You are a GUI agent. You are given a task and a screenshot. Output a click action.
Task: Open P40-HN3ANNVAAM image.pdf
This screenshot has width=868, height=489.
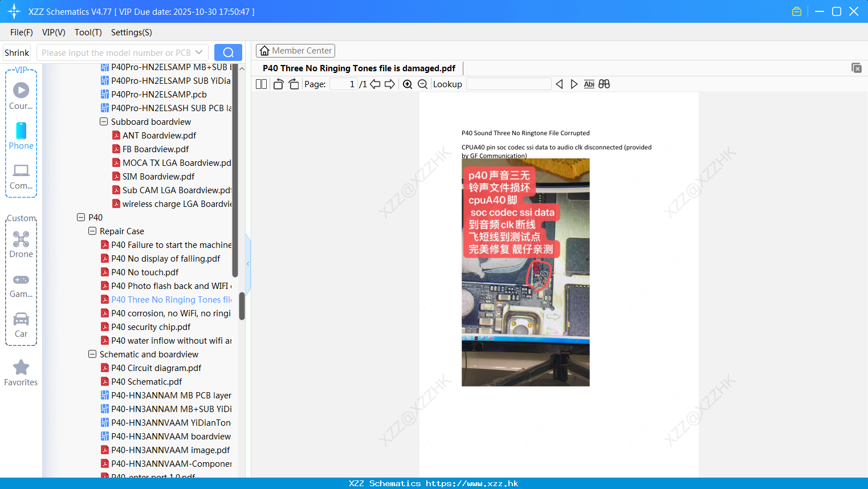coord(170,450)
